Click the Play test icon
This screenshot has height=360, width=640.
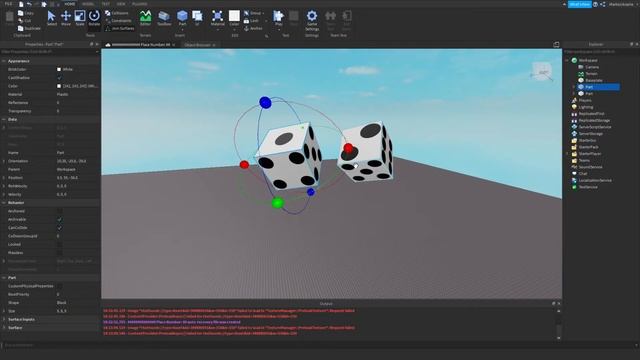(x=278, y=16)
